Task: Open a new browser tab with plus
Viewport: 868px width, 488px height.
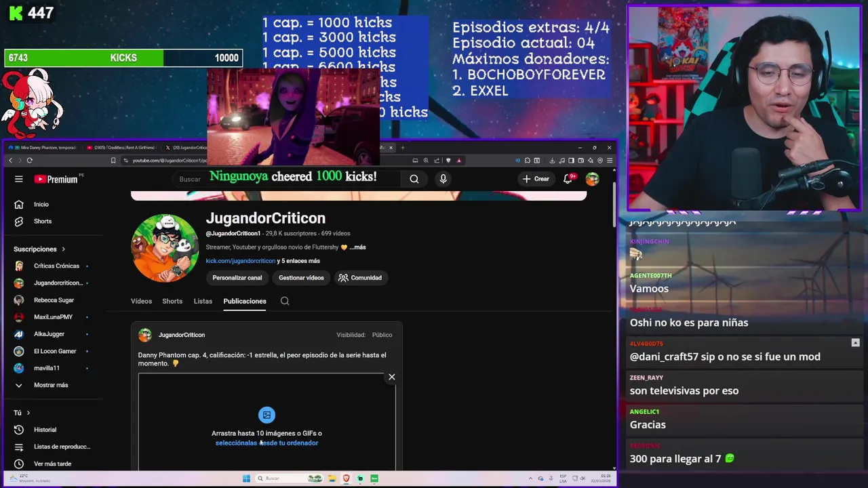Action: coord(402,147)
